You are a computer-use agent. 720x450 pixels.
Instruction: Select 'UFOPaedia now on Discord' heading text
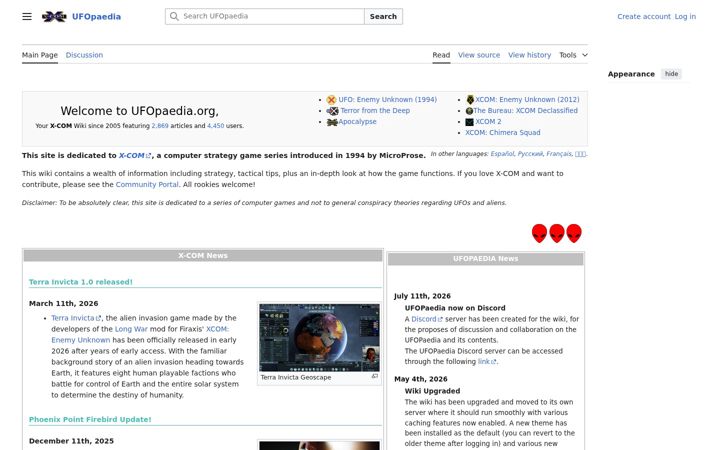click(455, 308)
